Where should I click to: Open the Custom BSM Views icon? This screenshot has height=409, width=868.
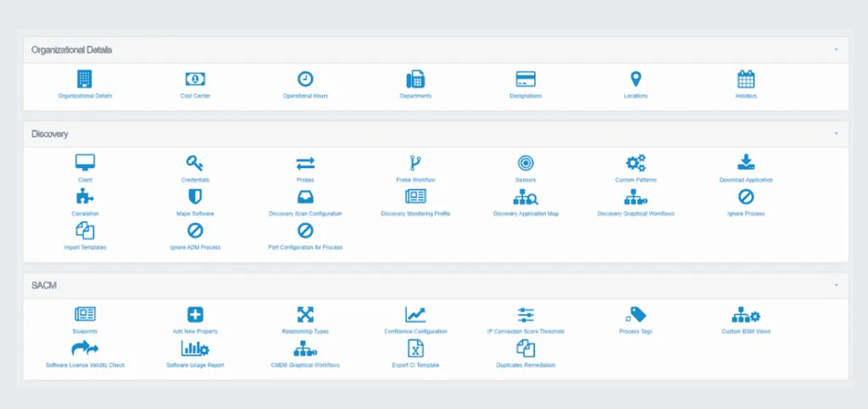coord(746,316)
